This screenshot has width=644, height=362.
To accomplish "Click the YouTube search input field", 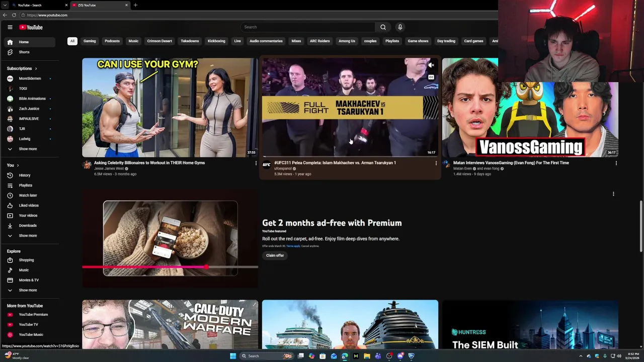I will pyautogui.click(x=307, y=27).
